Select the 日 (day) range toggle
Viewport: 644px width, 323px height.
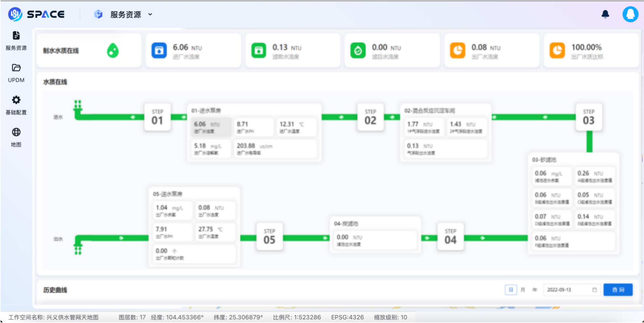coord(511,290)
